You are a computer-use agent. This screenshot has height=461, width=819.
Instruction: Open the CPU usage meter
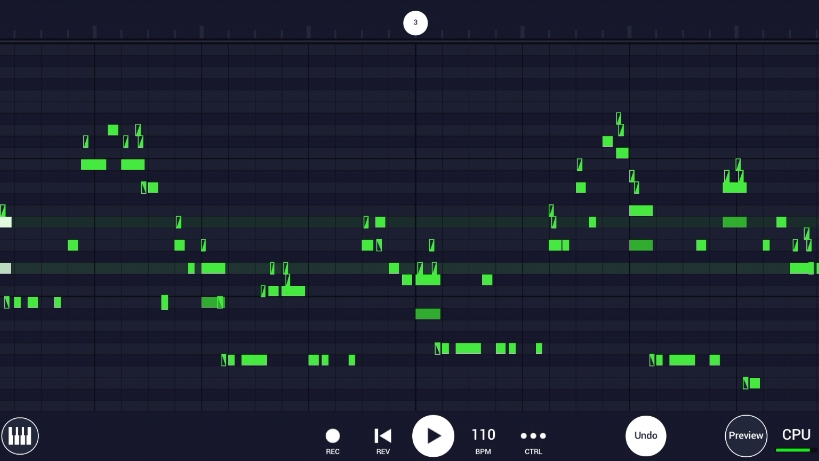tap(796, 440)
